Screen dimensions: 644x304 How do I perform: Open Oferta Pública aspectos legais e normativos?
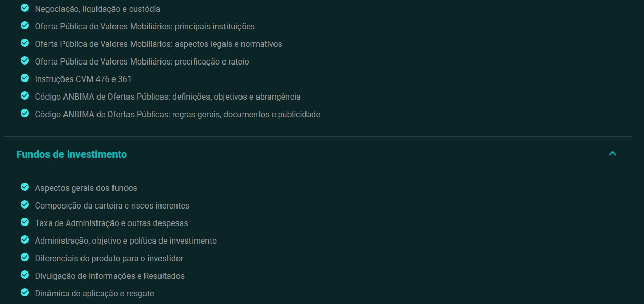coord(158,44)
